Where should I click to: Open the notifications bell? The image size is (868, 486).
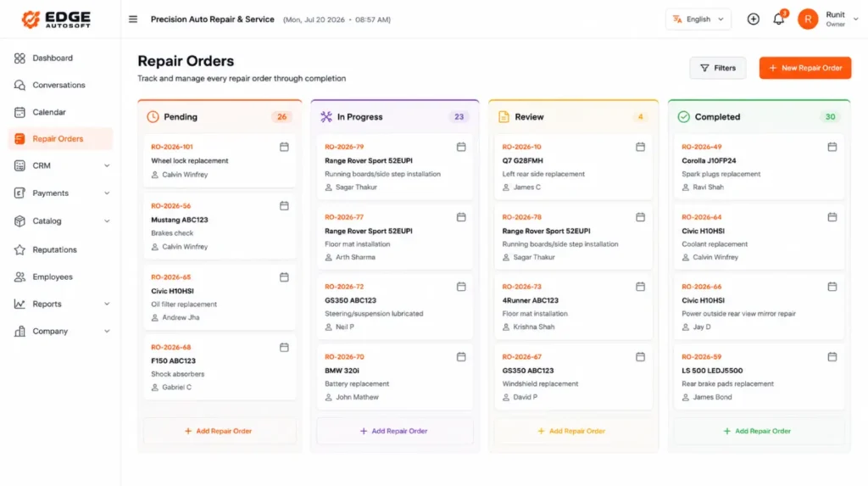click(778, 20)
